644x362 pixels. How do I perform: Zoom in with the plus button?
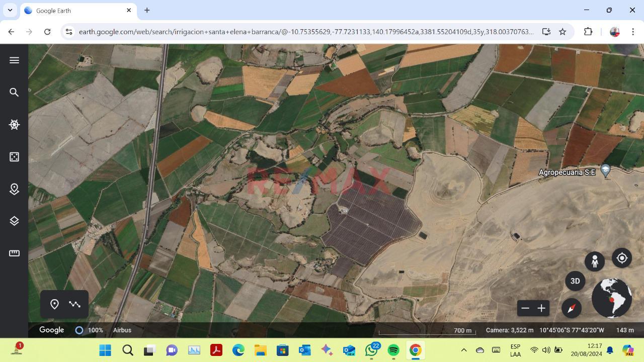pos(541,308)
